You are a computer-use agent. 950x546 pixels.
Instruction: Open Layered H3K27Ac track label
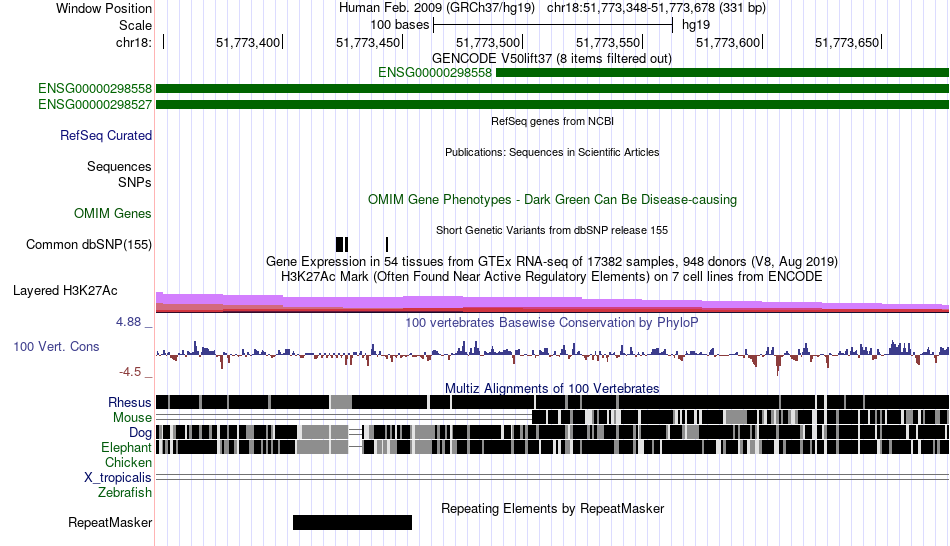pyautogui.click(x=65, y=290)
